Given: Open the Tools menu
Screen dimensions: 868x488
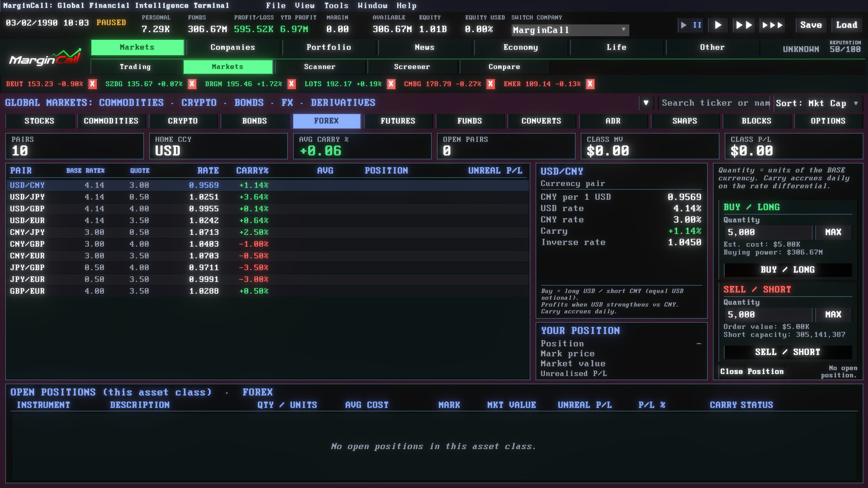Looking at the screenshot, I should pyautogui.click(x=336, y=5).
